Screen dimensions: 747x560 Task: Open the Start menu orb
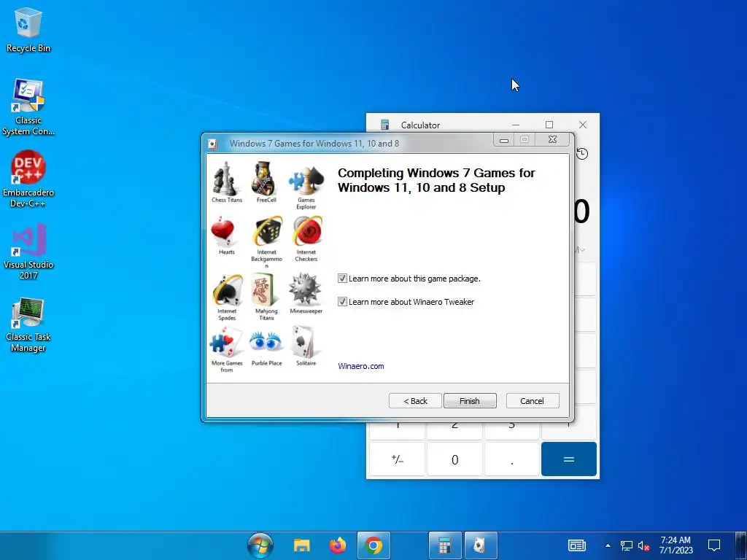(260, 545)
